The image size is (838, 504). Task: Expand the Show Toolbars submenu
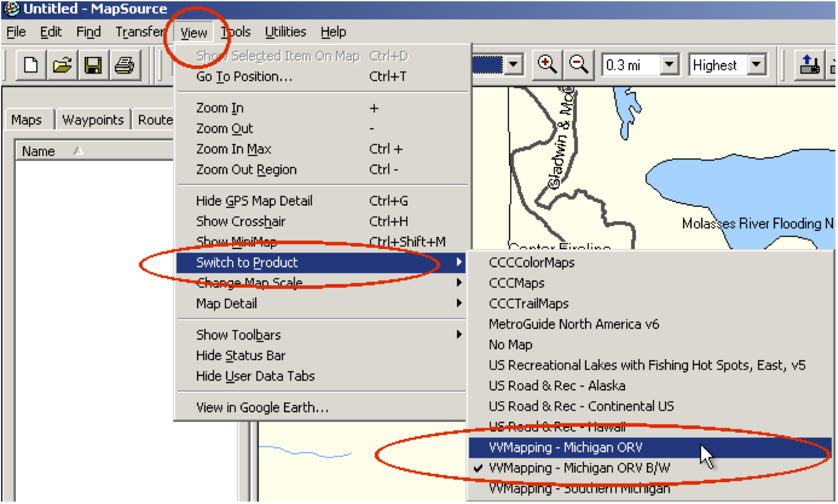[x=321, y=335]
